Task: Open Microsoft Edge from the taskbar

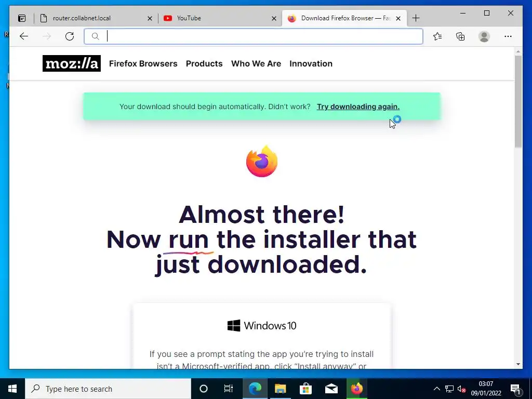Action: point(255,389)
